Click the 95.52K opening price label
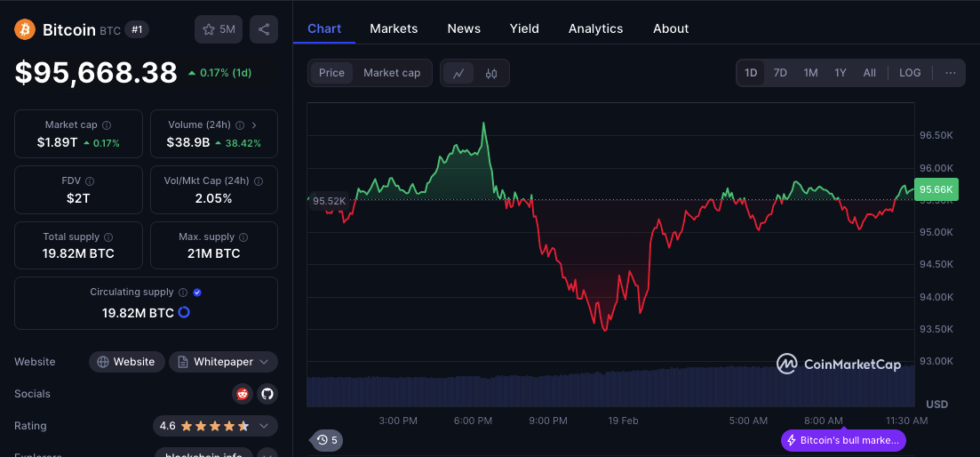Viewport: 980px width, 457px height. (329, 201)
